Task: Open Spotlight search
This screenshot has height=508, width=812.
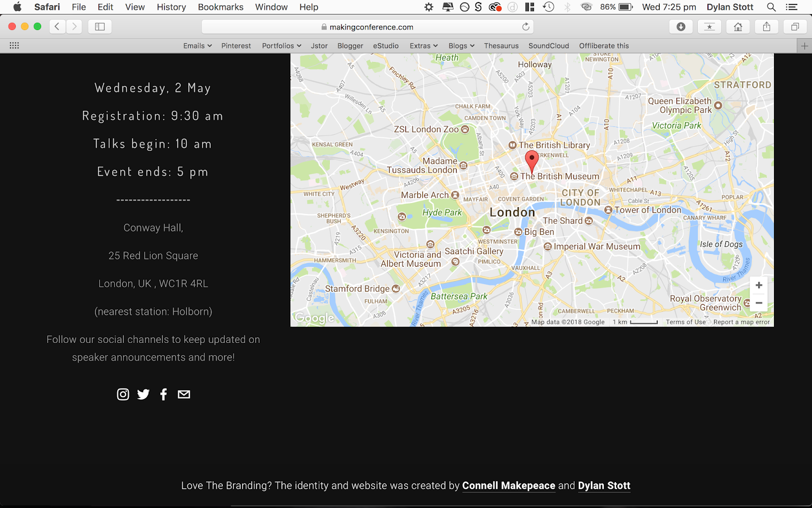Action: 771,7
